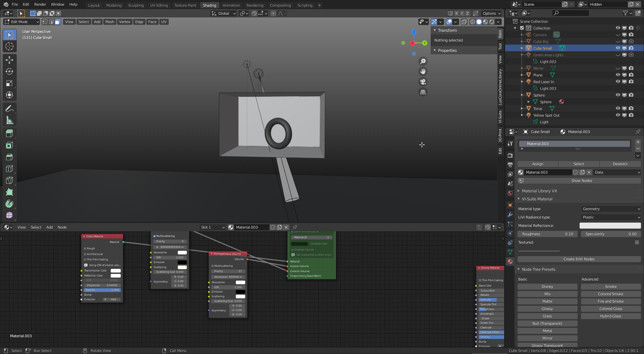Toggle camera view in viewport
This screenshot has width=644, height=354.
pos(423,82)
